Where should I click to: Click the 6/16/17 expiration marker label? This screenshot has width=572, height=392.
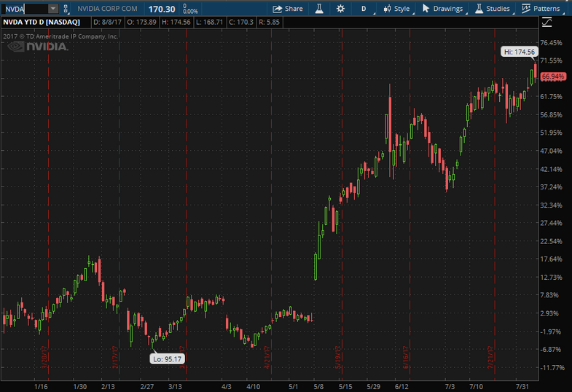[406, 357]
